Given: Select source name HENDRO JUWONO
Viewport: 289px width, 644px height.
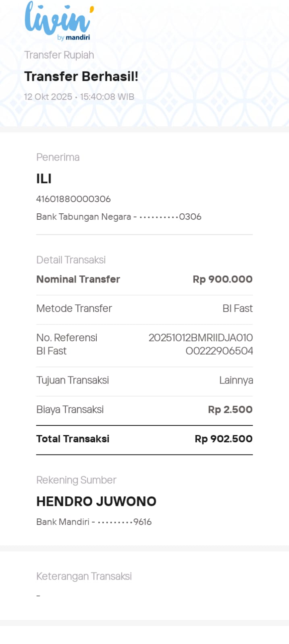Looking at the screenshot, I should tap(96, 502).
